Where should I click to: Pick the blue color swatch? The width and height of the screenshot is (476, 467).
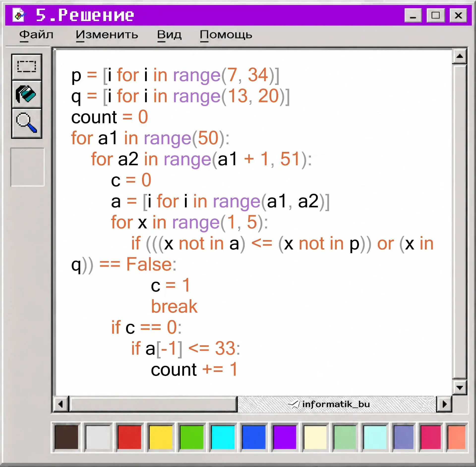[x=254, y=437]
